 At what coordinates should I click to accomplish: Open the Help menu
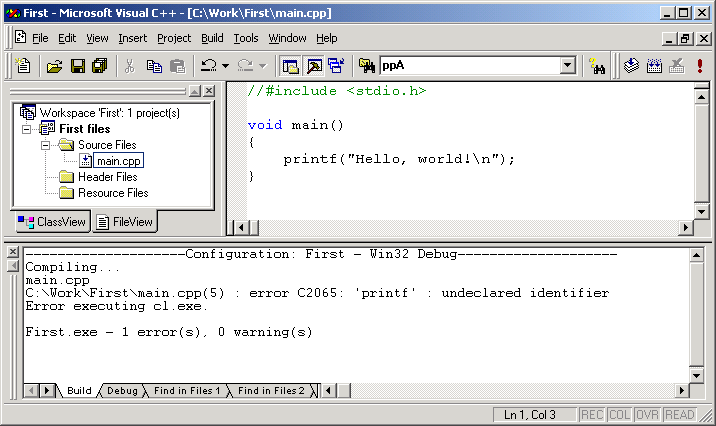tap(326, 38)
